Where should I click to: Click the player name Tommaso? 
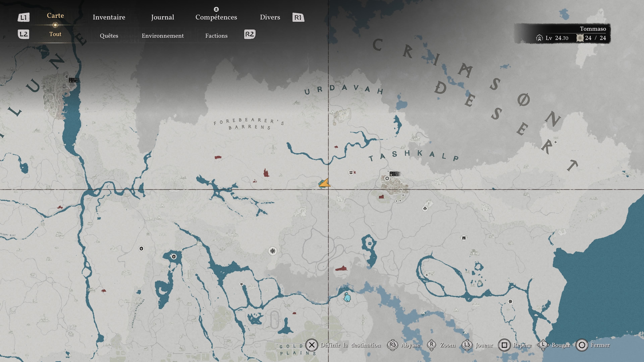point(593,29)
